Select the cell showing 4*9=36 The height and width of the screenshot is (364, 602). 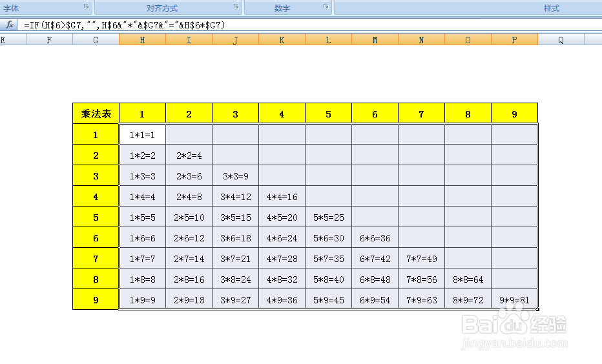[x=282, y=299]
